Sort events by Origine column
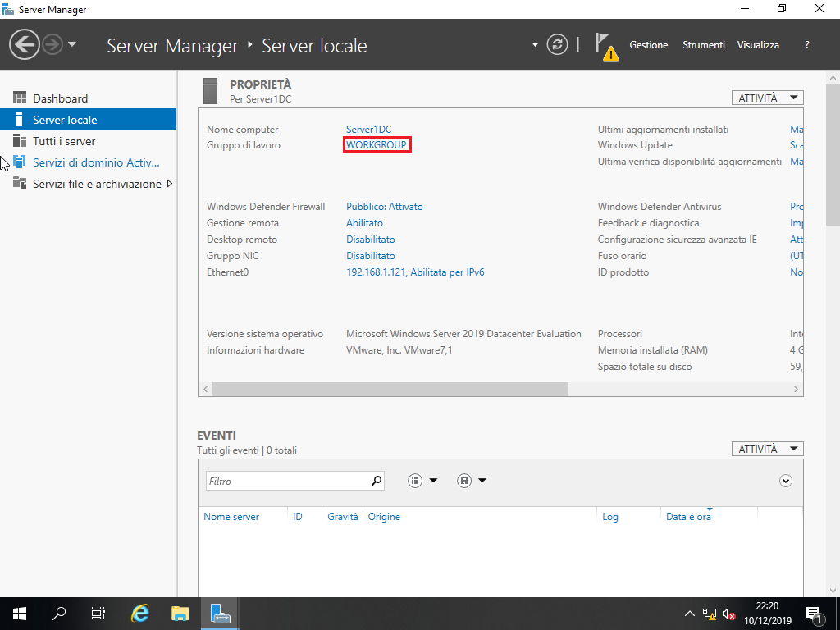This screenshot has width=840, height=630. coord(384,517)
